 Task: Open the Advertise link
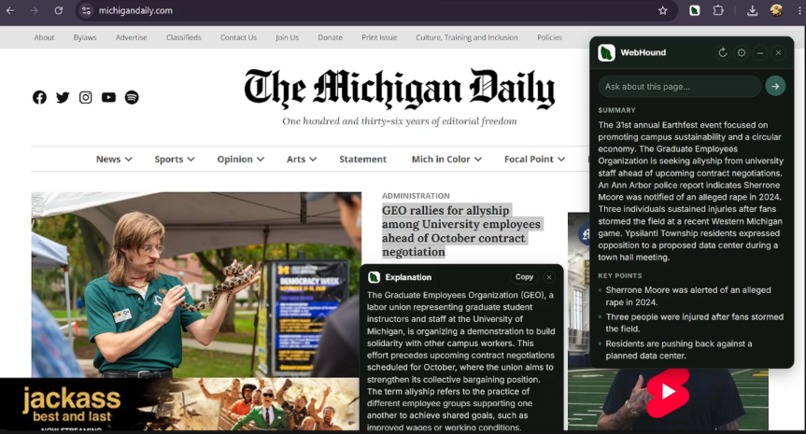click(131, 38)
